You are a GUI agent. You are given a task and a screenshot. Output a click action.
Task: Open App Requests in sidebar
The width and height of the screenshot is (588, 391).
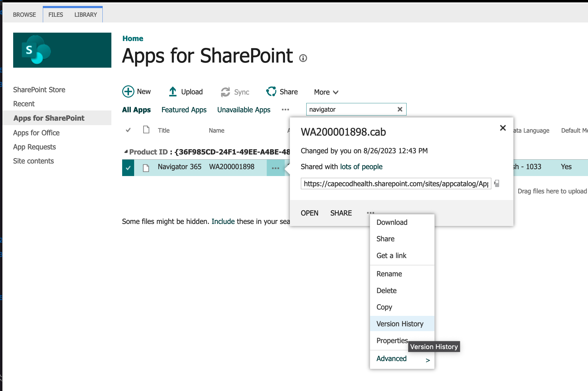(x=34, y=147)
